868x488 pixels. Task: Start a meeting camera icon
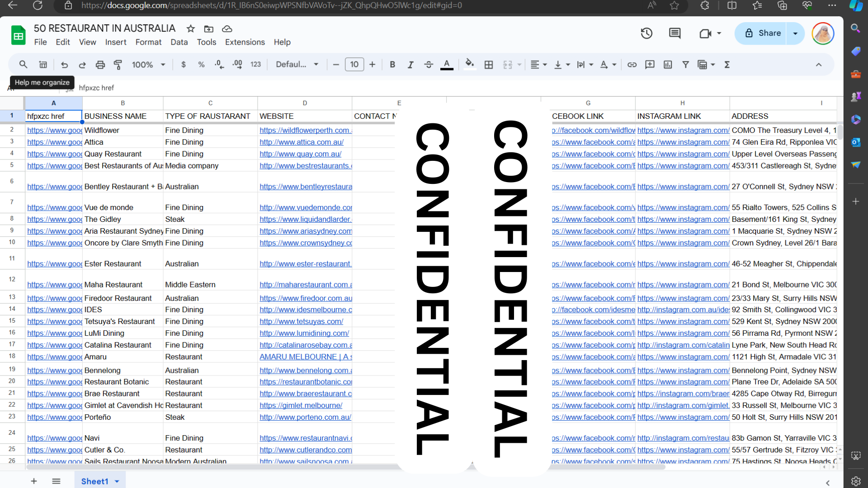705,33
